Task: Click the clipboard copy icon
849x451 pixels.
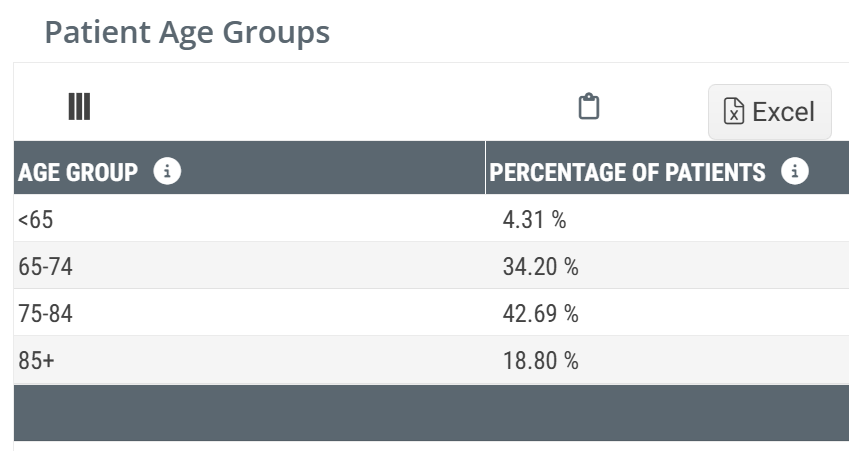Action: coord(589,106)
